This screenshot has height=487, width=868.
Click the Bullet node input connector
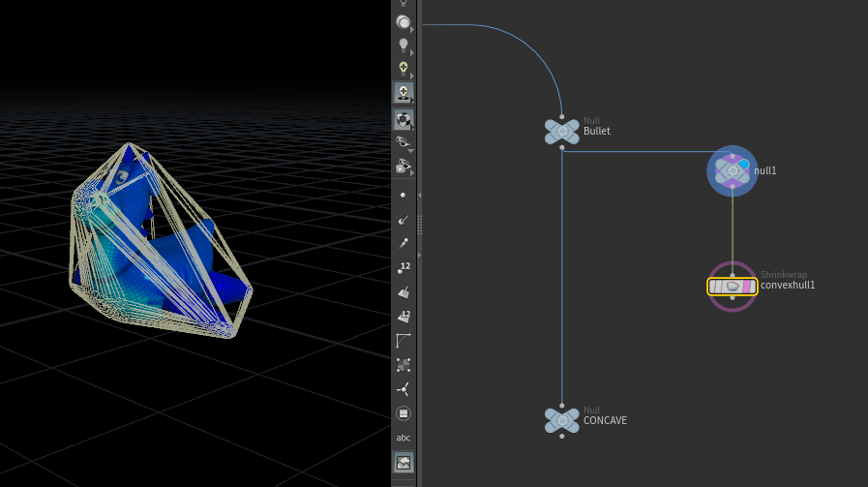(562, 117)
